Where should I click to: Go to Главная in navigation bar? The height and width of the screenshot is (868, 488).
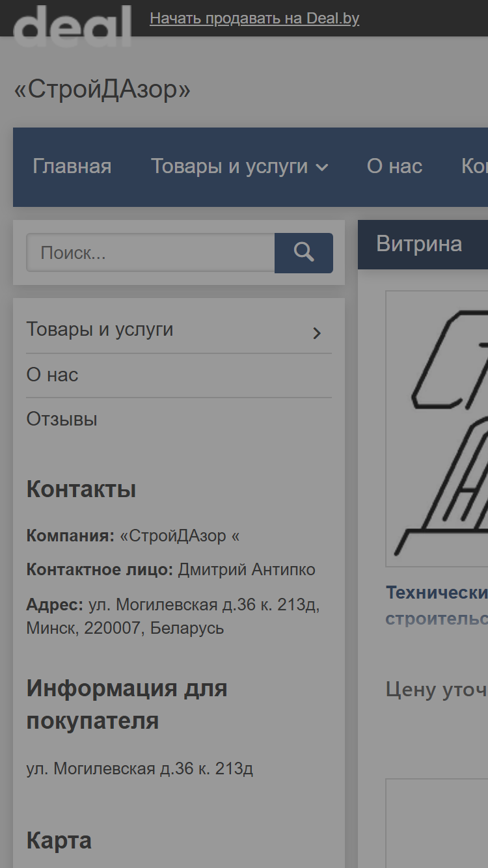72,167
